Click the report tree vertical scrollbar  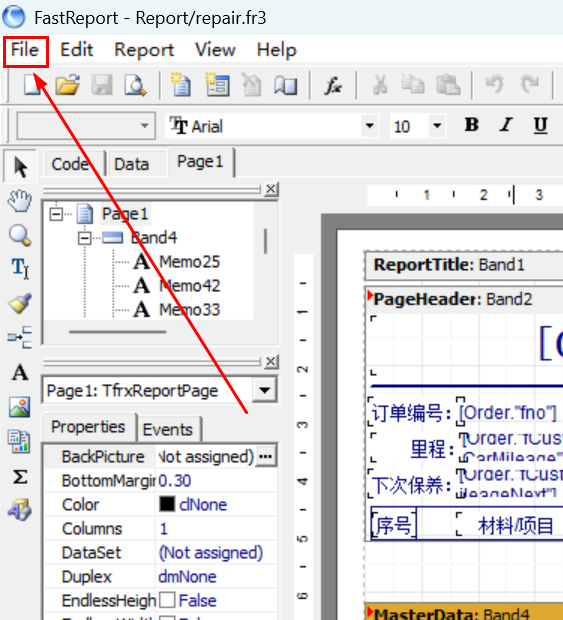pyautogui.click(x=265, y=241)
